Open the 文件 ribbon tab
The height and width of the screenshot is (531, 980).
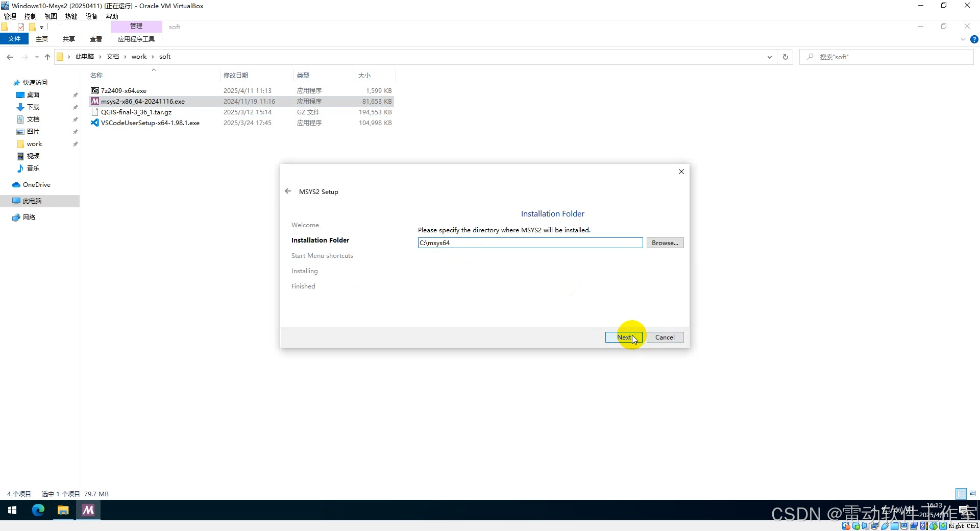click(x=14, y=39)
